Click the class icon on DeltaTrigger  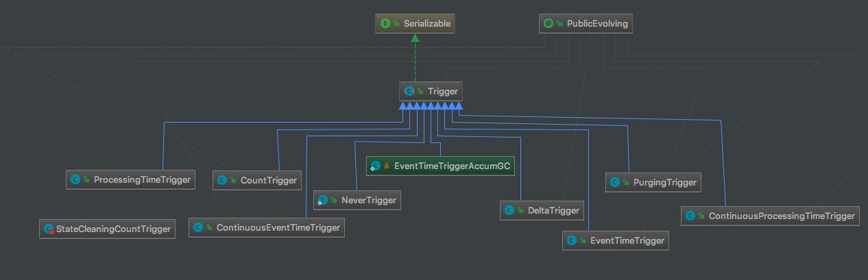[509, 210]
